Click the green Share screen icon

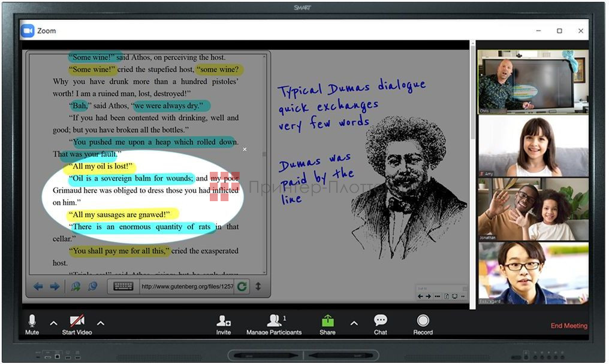[x=327, y=321]
